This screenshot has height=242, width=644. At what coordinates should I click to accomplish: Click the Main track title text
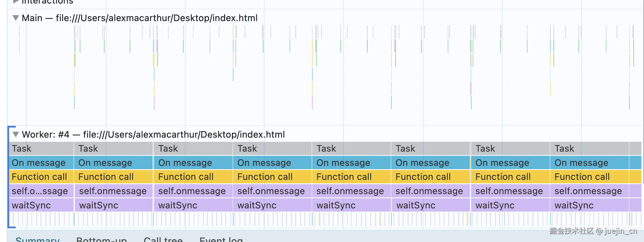pyautogui.click(x=139, y=18)
